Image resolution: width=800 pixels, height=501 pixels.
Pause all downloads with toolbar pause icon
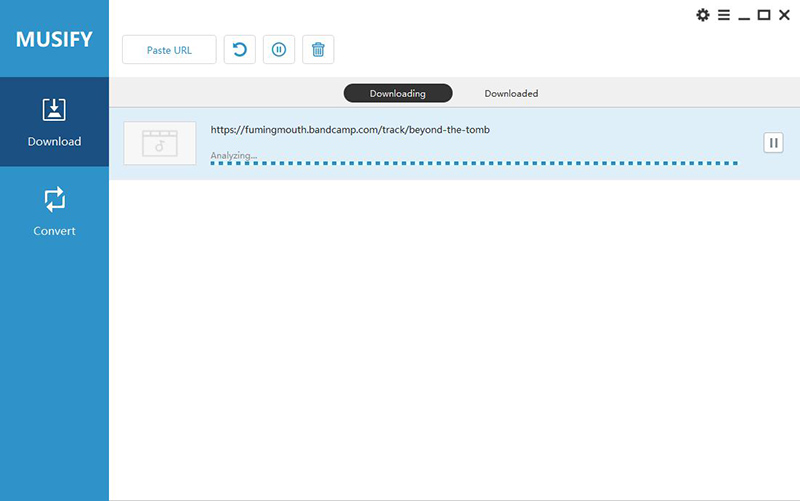[279, 49]
